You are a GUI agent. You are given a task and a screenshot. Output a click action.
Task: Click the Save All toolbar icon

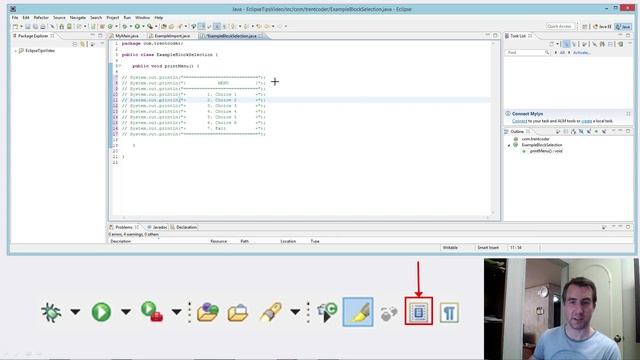tap(36, 27)
